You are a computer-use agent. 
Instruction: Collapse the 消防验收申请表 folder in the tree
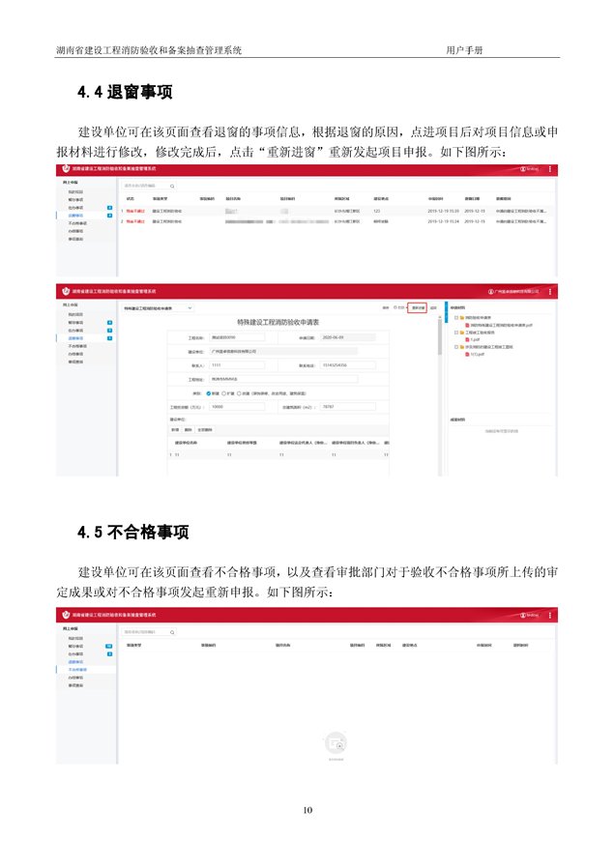coord(454,317)
